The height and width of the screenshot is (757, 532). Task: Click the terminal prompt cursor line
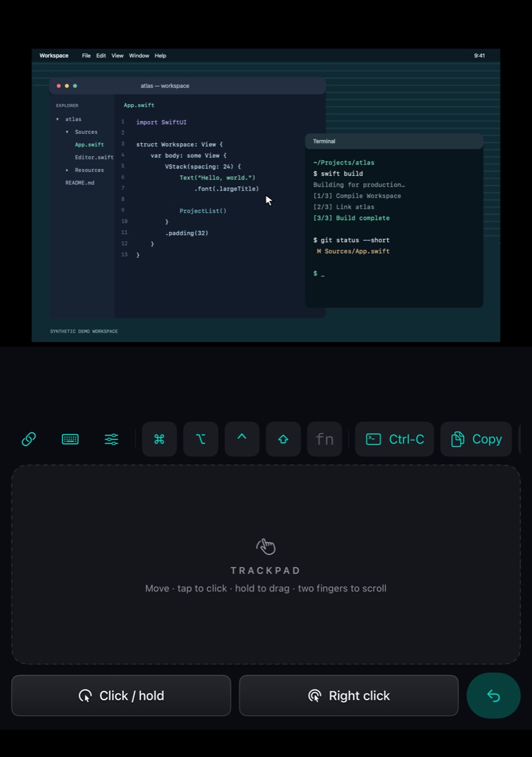319,273
